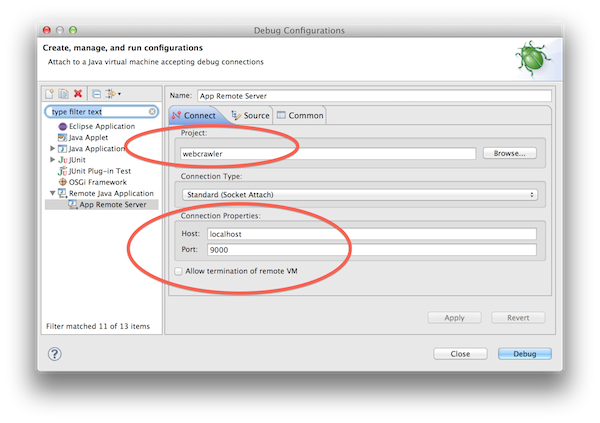This screenshot has width=600, height=423.
Task: Click the JUnit icon
Action: [x=62, y=160]
